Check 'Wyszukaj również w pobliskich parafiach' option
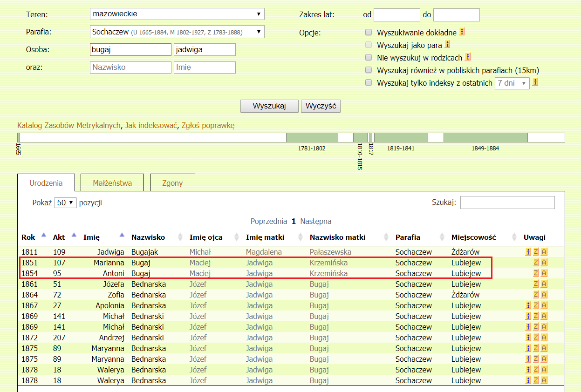581x392 pixels. click(x=369, y=70)
